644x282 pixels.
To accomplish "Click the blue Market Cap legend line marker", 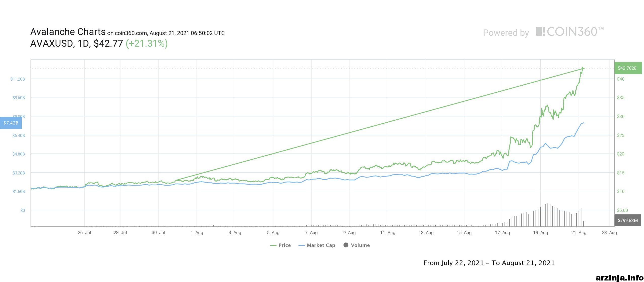I will pos(302,245).
